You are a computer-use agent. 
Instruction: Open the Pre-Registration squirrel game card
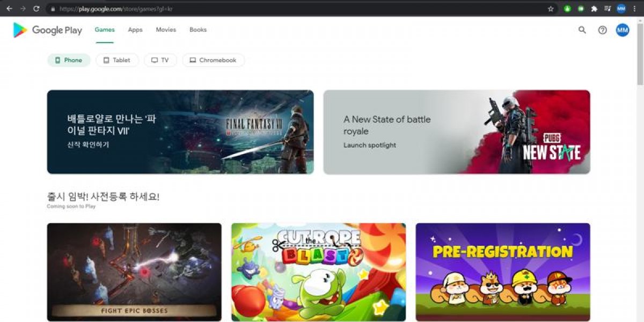[x=503, y=272]
